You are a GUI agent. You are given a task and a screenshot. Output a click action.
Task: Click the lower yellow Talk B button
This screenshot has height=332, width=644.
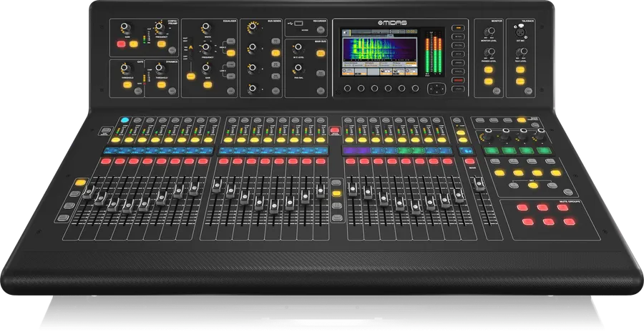click(x=520, y=82)
